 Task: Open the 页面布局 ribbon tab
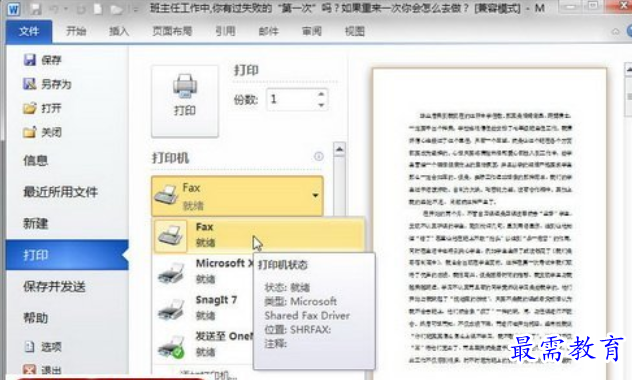[x=172, y=31]
